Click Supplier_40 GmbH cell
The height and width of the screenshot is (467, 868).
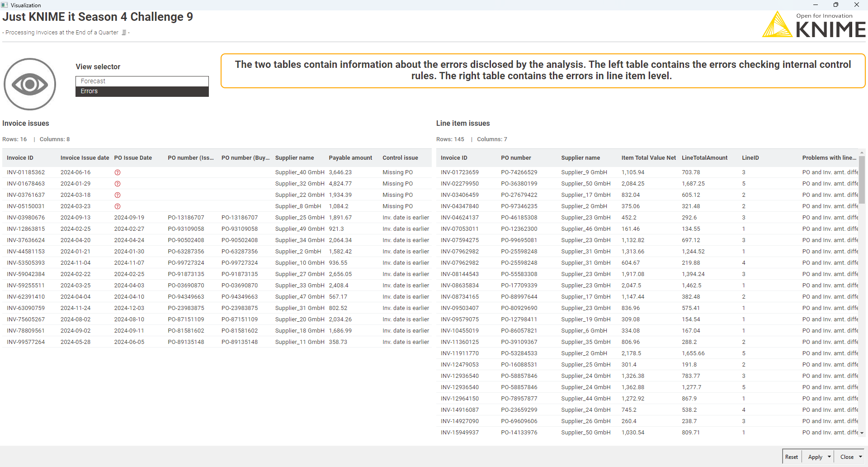(x=300, y=172)
